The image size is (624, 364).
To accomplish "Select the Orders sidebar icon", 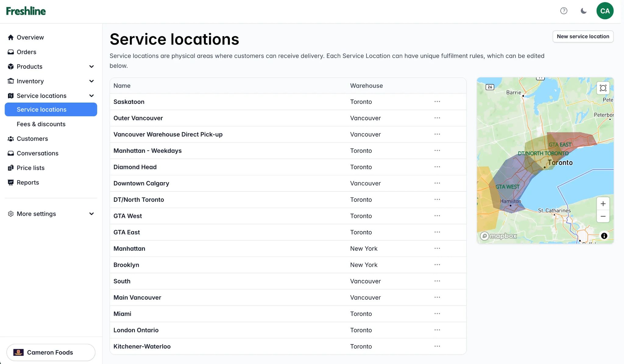I will pos(11,52).
